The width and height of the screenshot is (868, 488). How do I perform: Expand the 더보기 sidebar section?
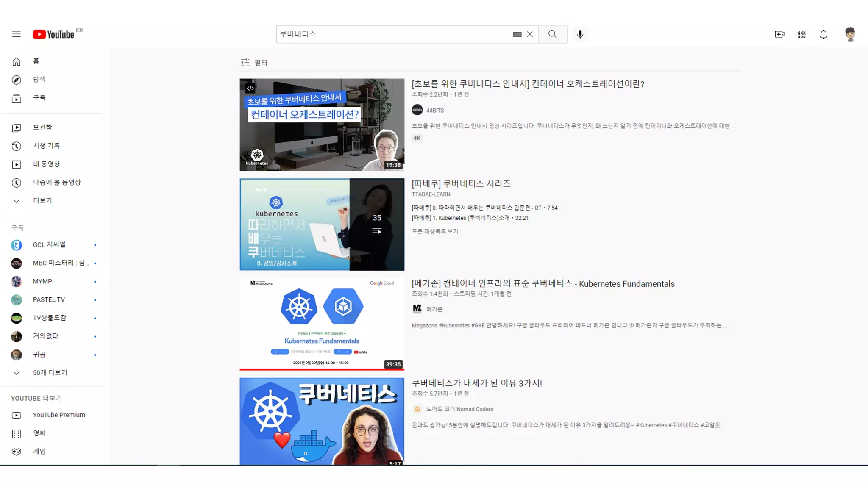[42, 201]
